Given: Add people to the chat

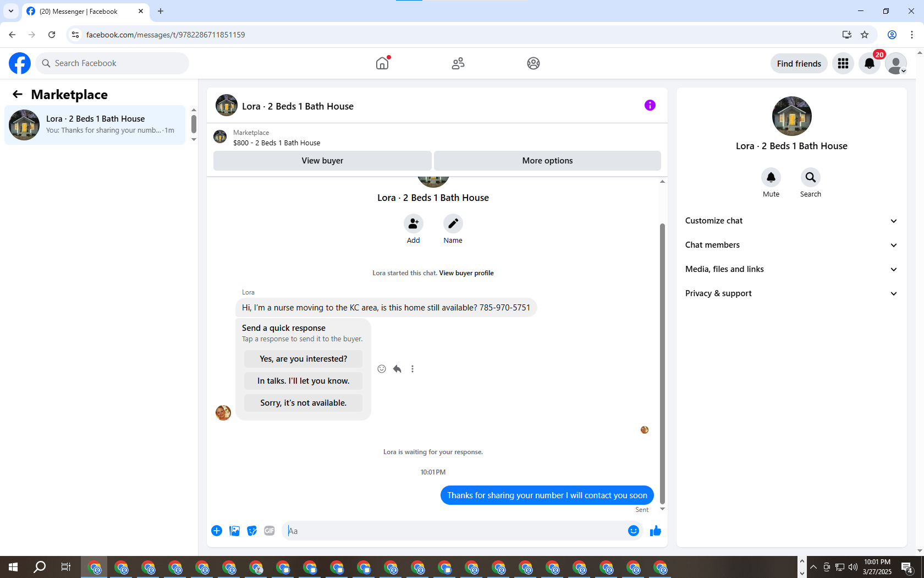Looking at the screenshot, I should point(414,223).
